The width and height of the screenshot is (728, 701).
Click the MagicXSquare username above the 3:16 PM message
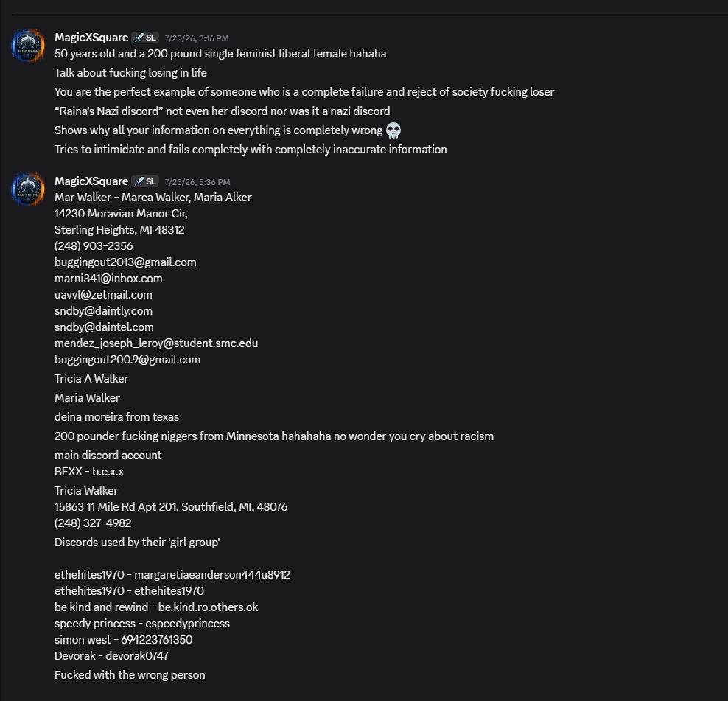[91, 38]
